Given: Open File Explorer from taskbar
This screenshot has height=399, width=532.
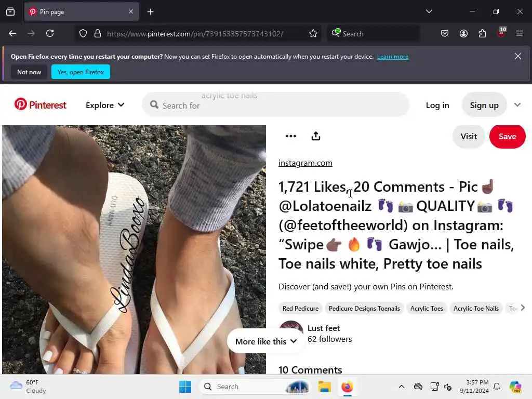Looking at the screenshot, I should pyautogui.click(x=324, y=387).
